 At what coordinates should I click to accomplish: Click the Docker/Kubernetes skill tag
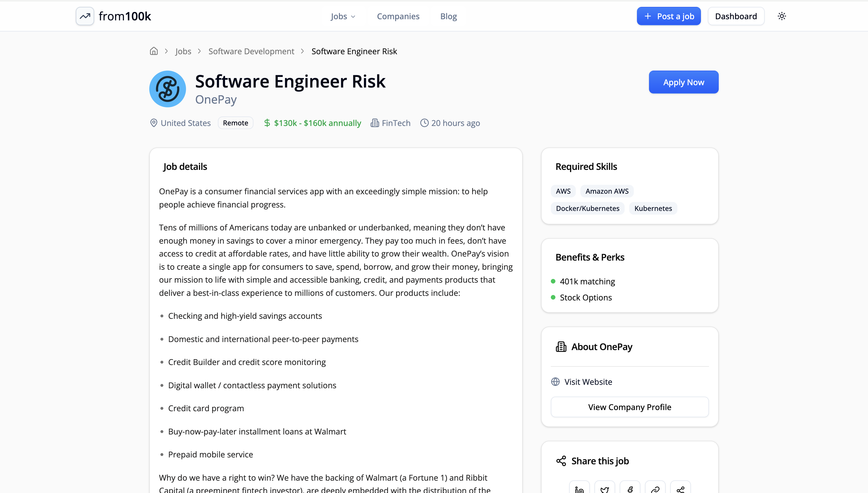tap(587, 208)
